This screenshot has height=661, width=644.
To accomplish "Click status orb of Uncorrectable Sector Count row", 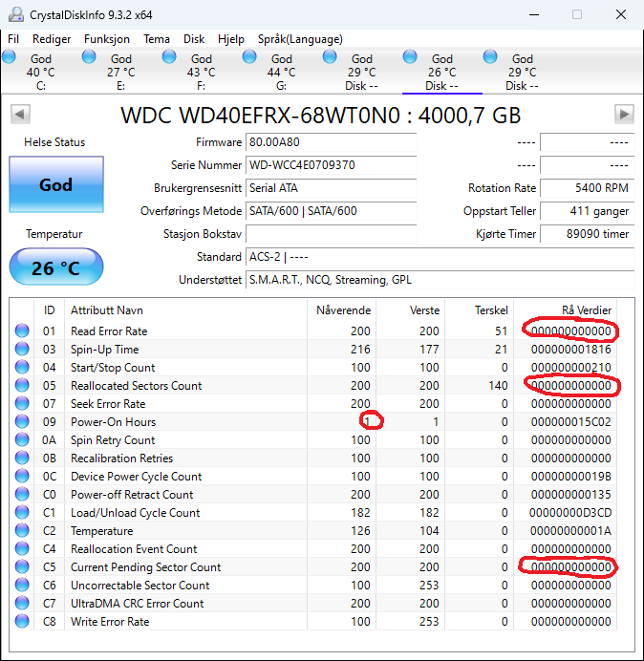I will (x=22, y=585).
